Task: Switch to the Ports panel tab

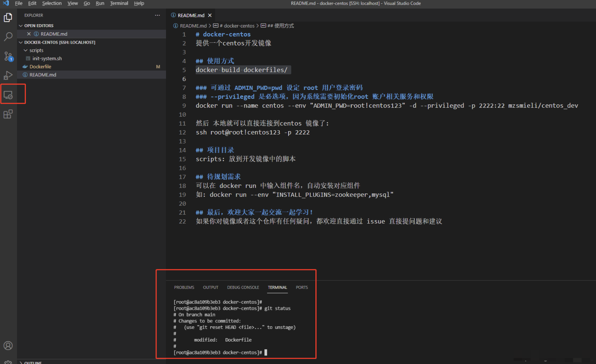Action: point(302,288)
